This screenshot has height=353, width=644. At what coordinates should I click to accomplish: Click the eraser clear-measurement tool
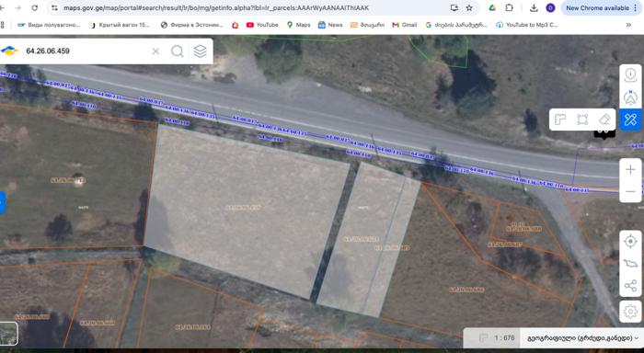(604, 120)
